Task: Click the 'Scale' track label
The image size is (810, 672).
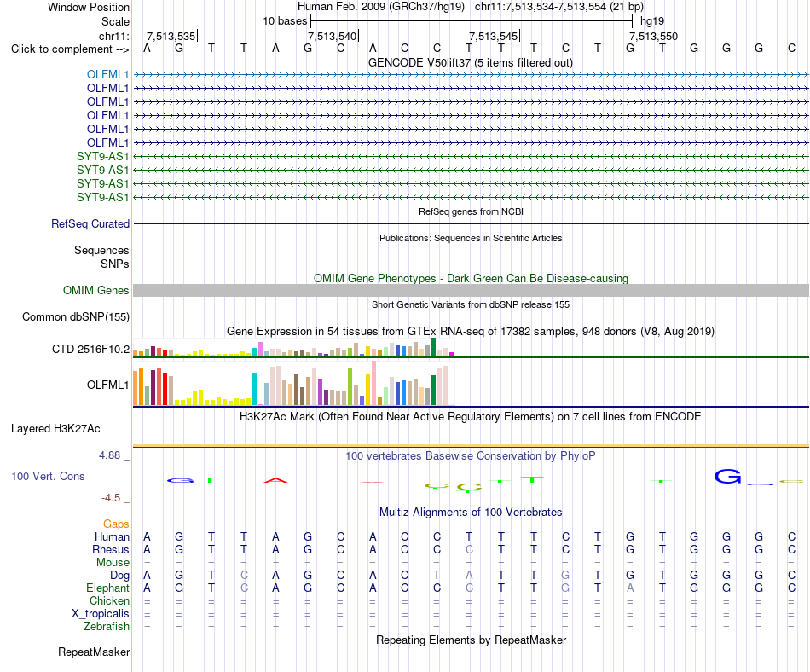Action: tap(115, 21)
